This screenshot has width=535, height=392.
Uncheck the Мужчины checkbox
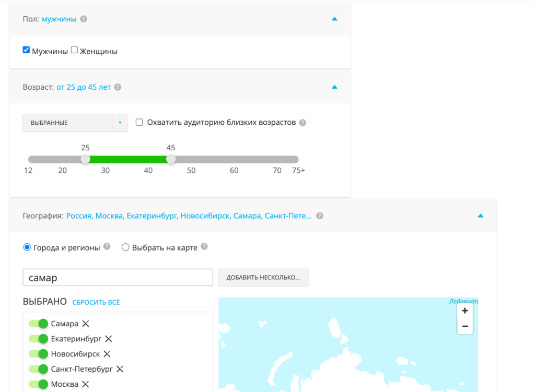pyautogui.click(x=26, y=50)
